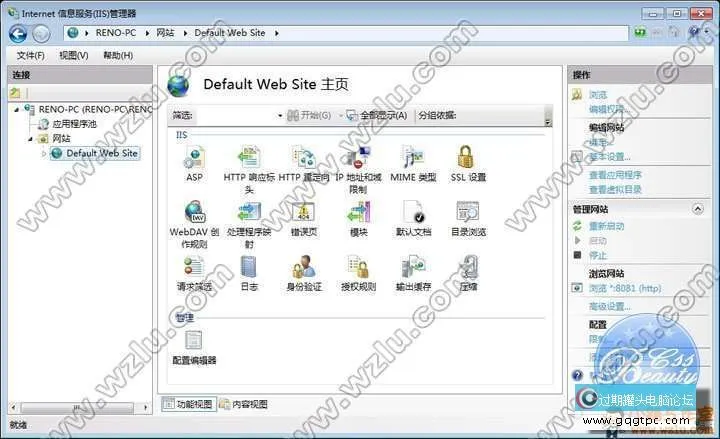The image size is (720, 439).
Task: Click 浏览 *:8081 (http) link
Action: [x=625, y=288]
